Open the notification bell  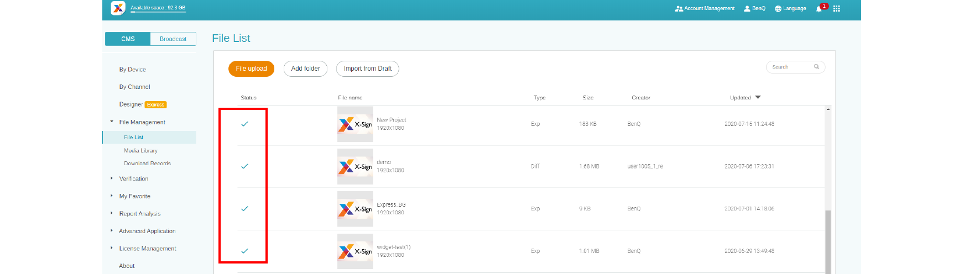(x=819, y=9)
